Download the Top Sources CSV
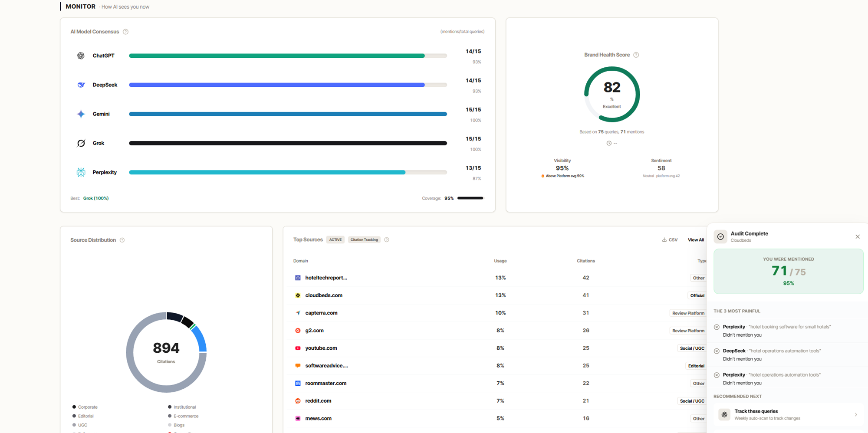 670,240
